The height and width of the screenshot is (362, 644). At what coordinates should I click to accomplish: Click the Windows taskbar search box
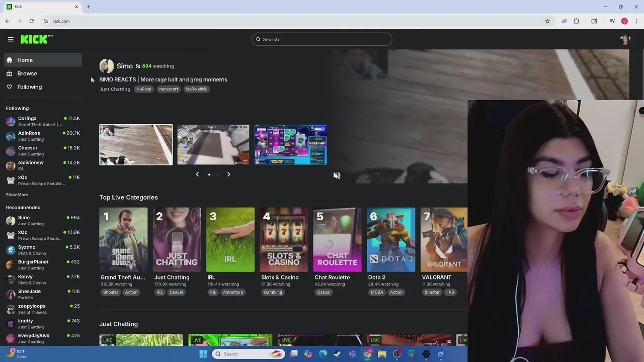(x=249, y=354)
